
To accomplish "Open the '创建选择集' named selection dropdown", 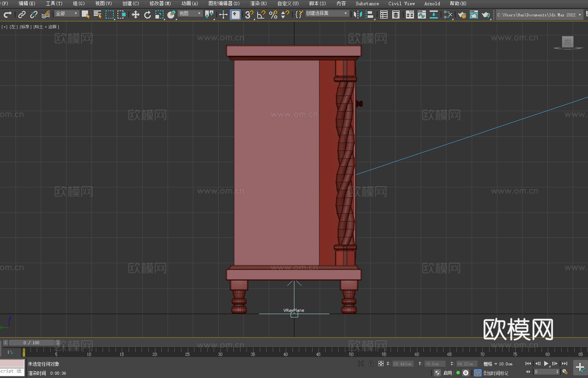I will click(327, 13).
